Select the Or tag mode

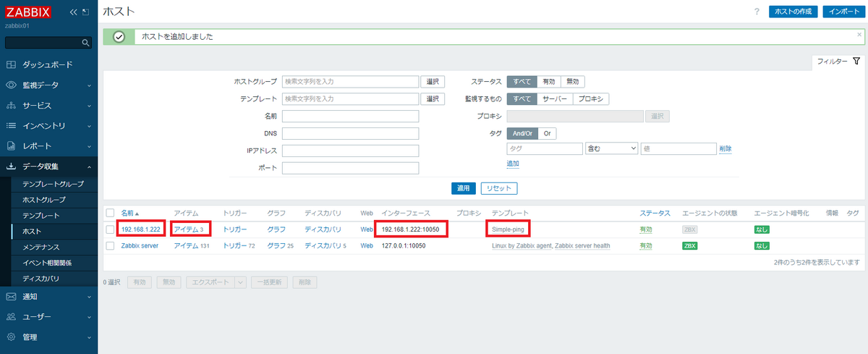pyautogui.click(x=547, y=133)
